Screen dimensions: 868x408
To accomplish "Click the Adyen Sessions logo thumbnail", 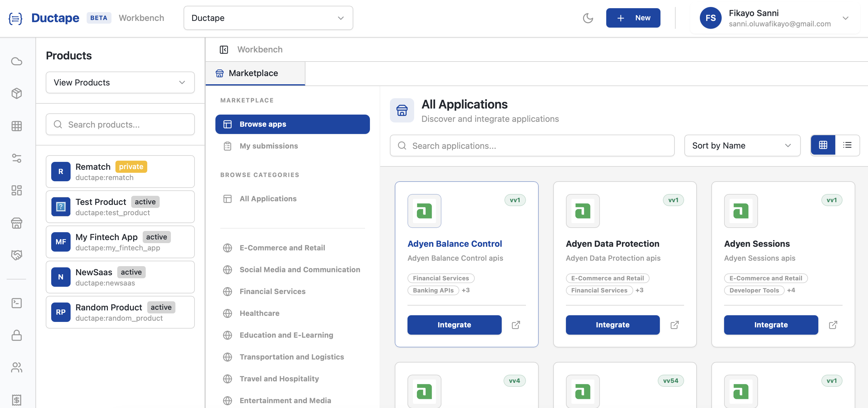I will [x=741, y=211].
